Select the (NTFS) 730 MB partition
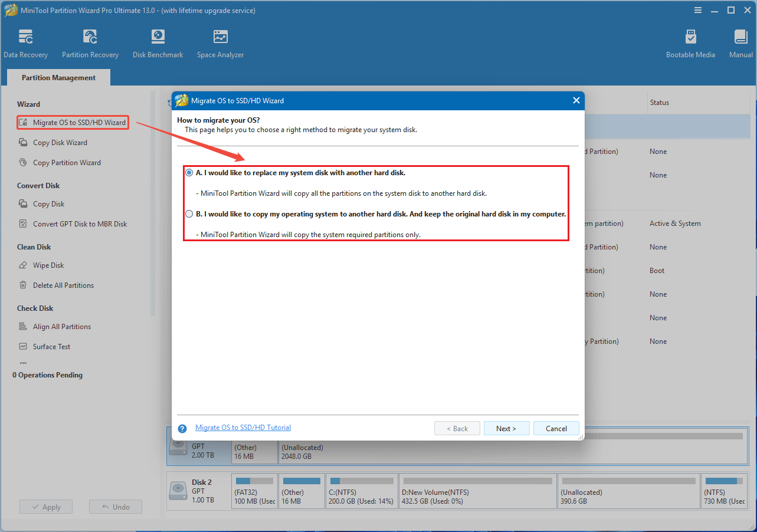The height and width of the screenshot is (532, 757). coord(724,491)
